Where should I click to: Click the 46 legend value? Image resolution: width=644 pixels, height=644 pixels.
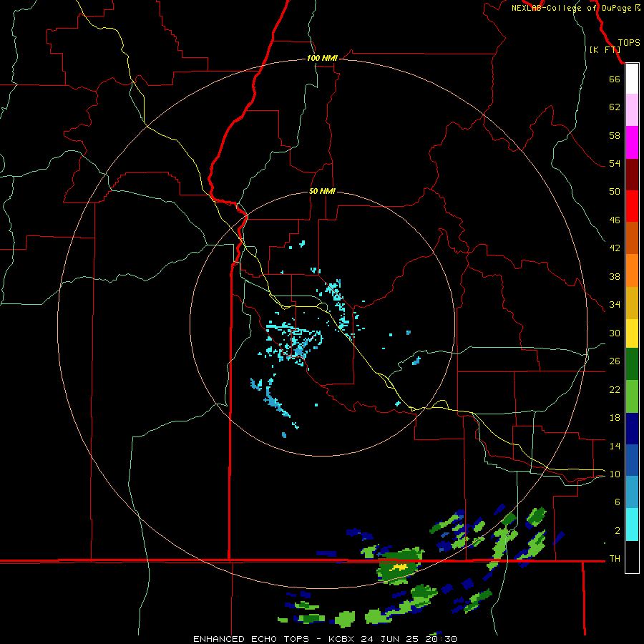[x=615, y=220]
